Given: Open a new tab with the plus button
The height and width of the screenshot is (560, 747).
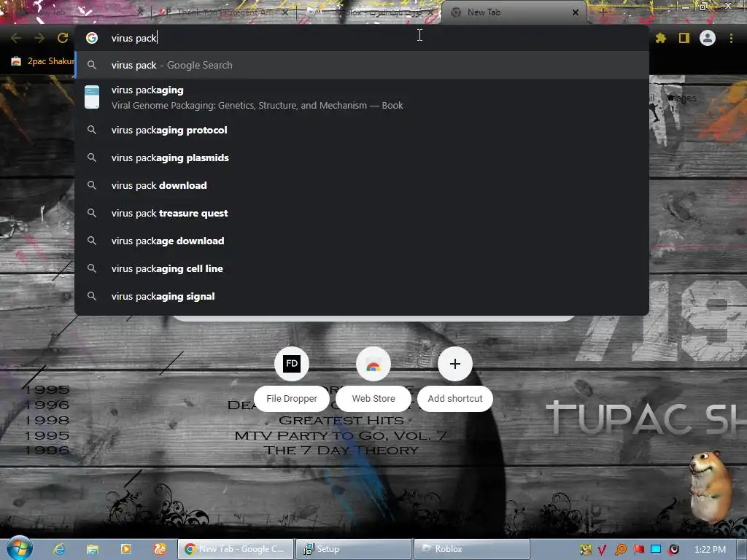Looking at the screenshot, I should point(603,12).
